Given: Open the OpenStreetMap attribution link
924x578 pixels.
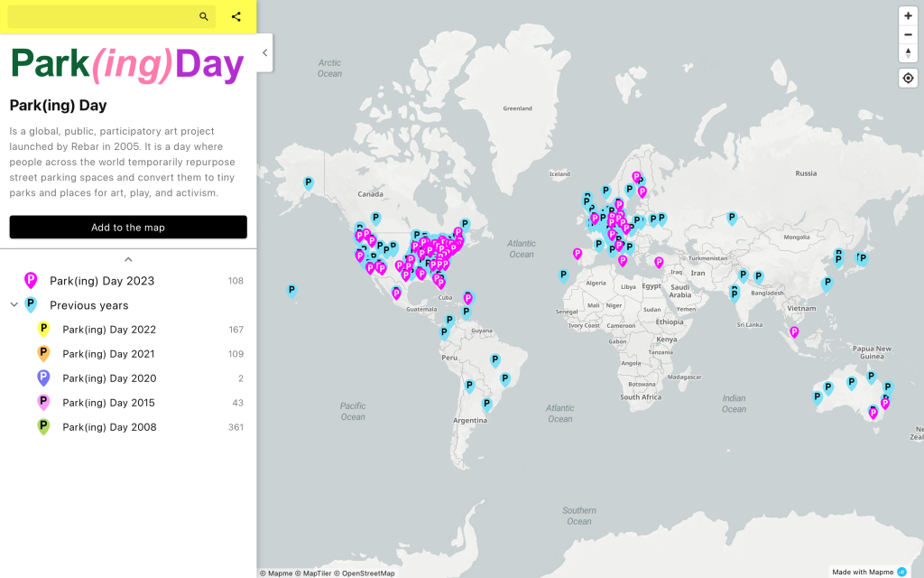Looking at the screenshot, I should [365, 573].
